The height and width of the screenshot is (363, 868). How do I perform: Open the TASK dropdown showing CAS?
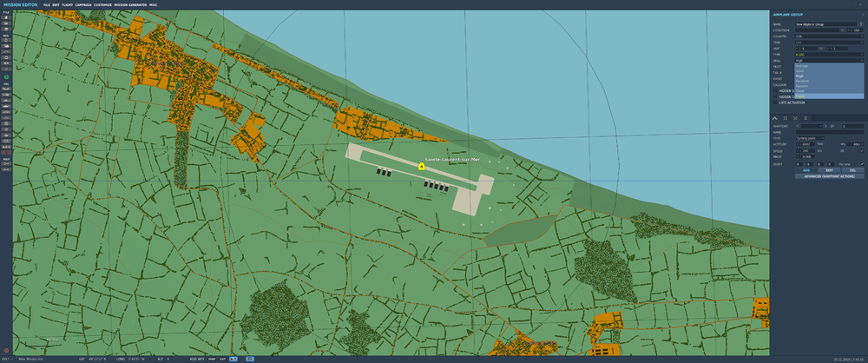point(829,43)
